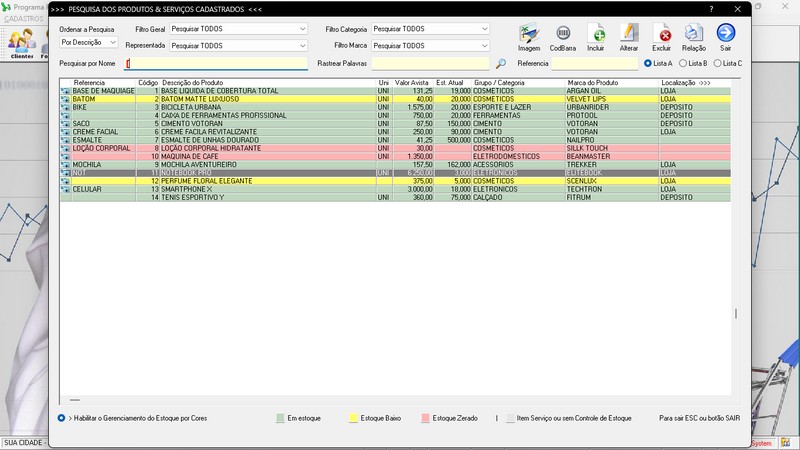Click the Descrição do Produto column header
This screenshot has width=800, height=450.
[192, 83]
